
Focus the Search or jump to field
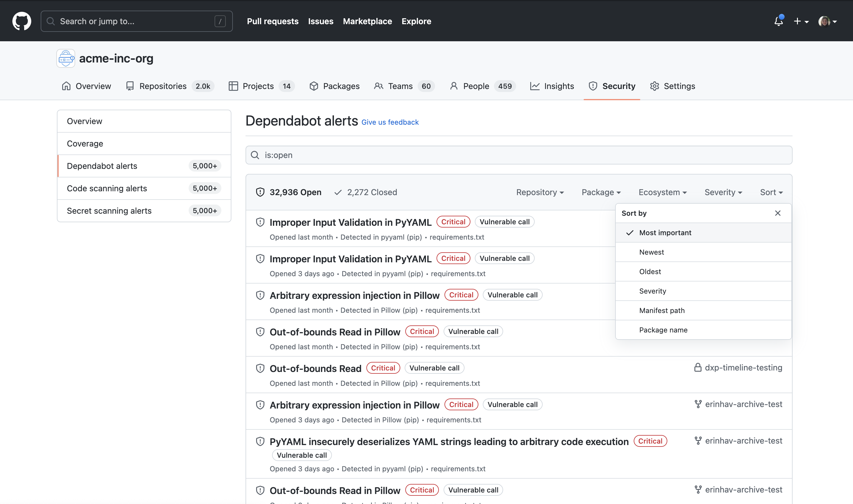136,22
